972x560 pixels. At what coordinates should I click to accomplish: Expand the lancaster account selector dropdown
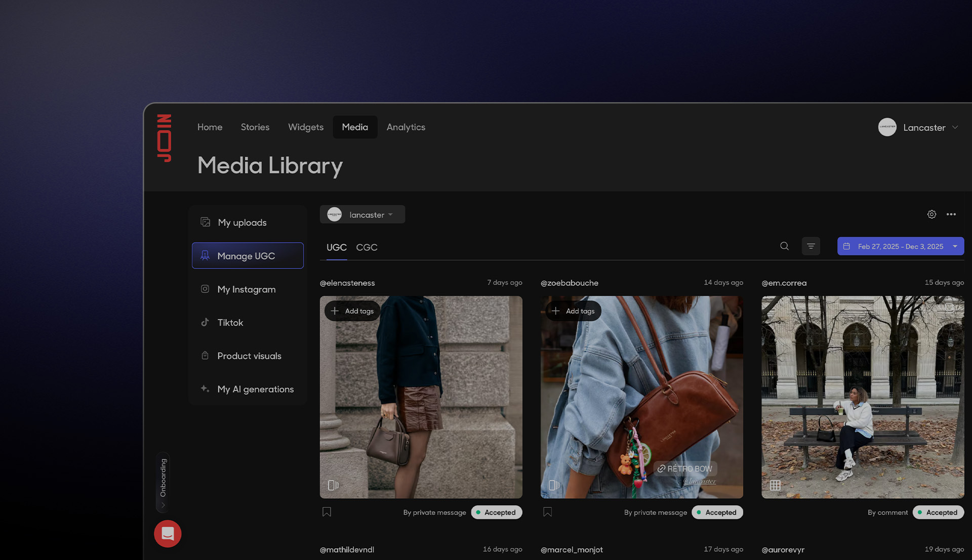pyautogui.click(x=362, y=214)
